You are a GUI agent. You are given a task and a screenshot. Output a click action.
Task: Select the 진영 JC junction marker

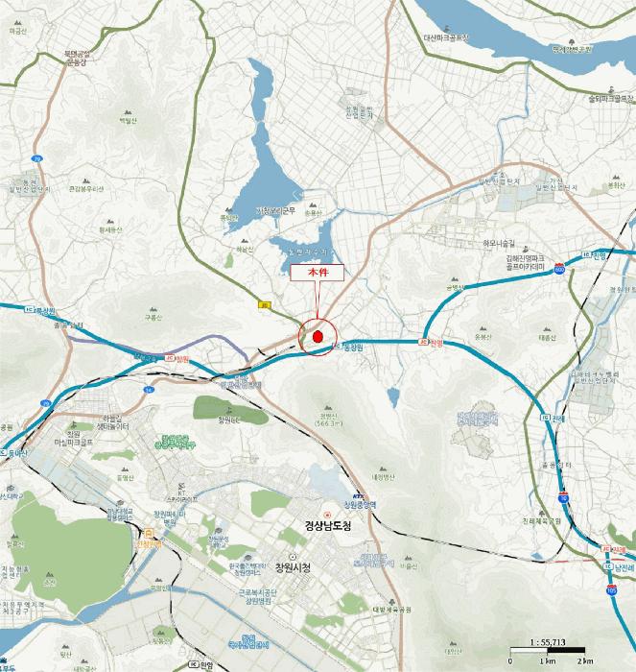click(x=431, y=343)
